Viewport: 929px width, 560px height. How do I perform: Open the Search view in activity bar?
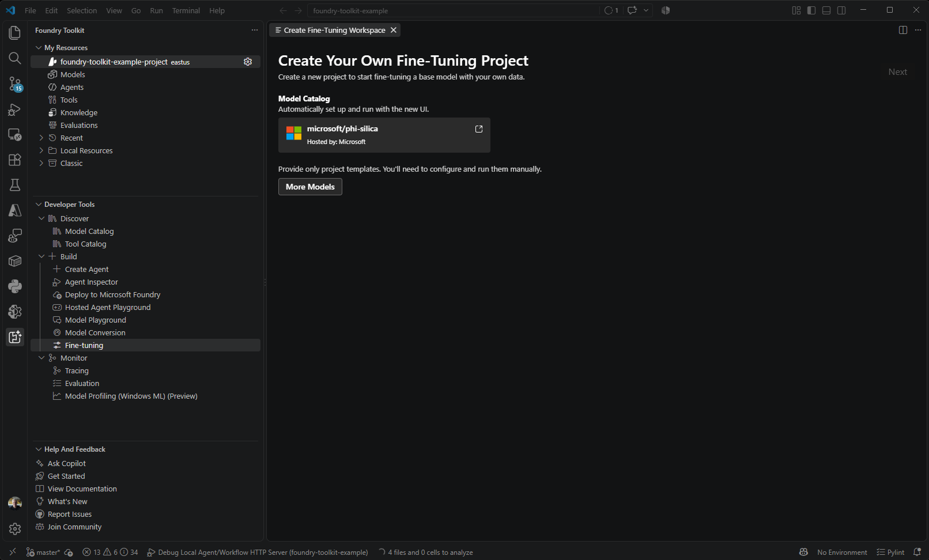point(15,58)
